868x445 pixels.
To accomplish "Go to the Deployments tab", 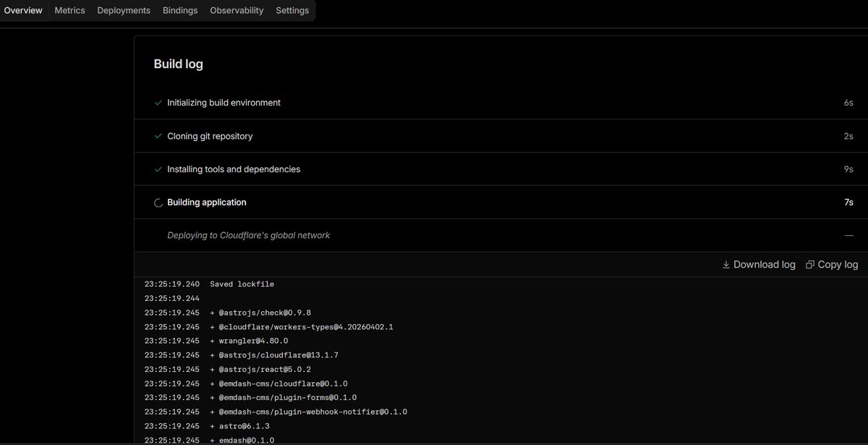I will (x=124, y=11).
